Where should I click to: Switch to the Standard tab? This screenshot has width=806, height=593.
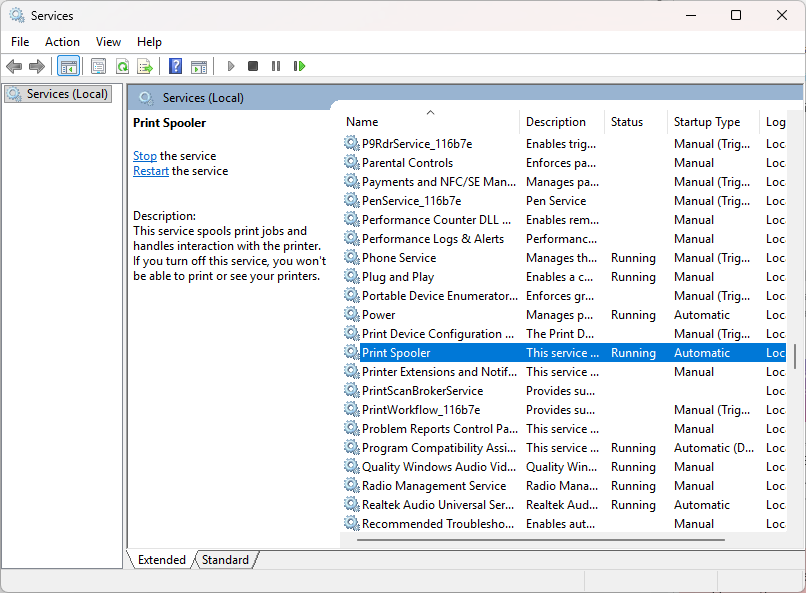(225, 560)
